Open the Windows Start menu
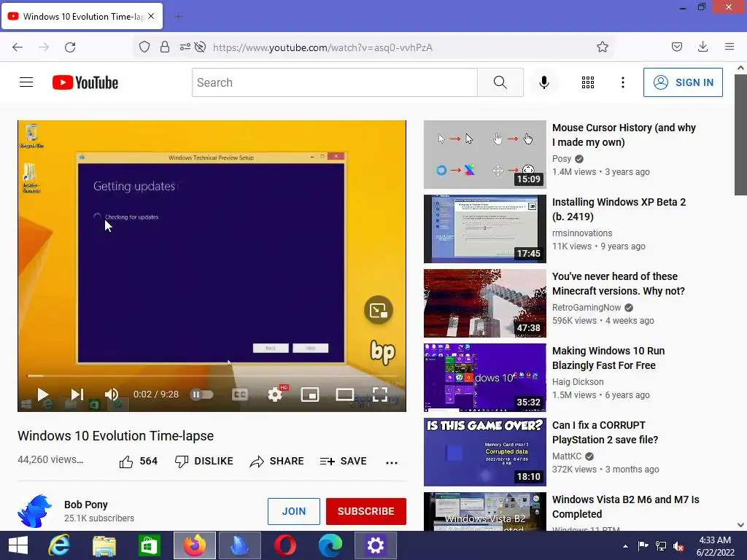Screen dimensions: 747x560 [18, 545]
